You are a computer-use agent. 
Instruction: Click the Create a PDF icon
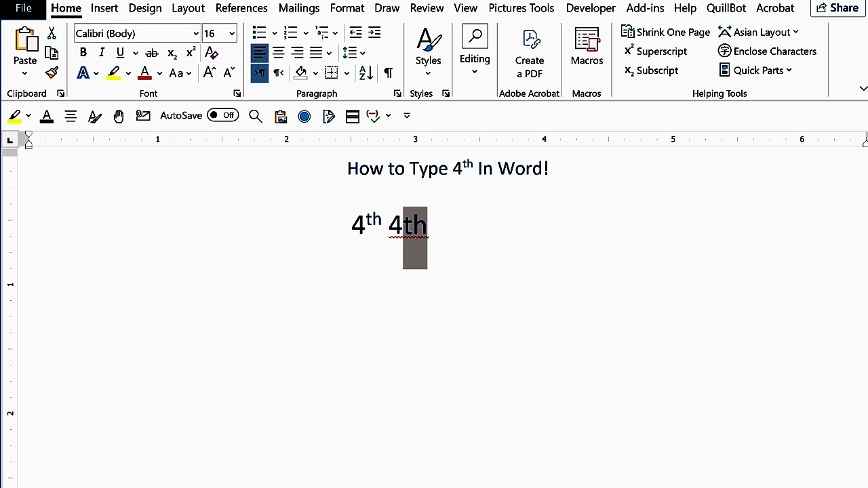point(530,40)
